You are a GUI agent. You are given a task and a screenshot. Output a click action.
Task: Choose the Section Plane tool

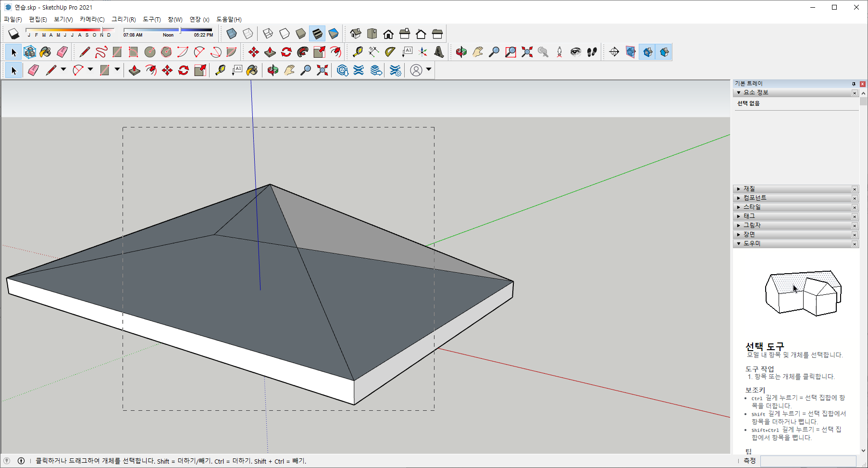pyautogui.click(x=614, y=52)
